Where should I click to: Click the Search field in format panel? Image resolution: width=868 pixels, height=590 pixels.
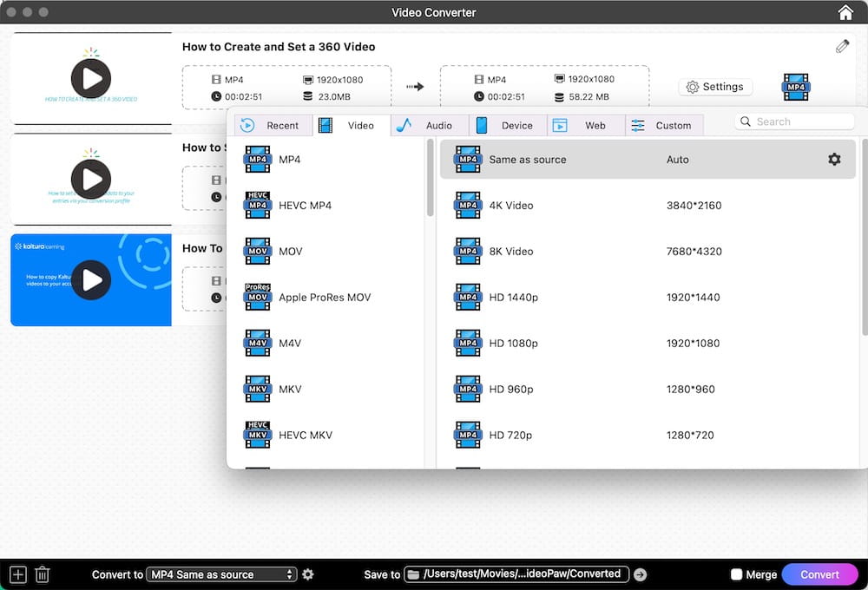click(x=792, y=122)
